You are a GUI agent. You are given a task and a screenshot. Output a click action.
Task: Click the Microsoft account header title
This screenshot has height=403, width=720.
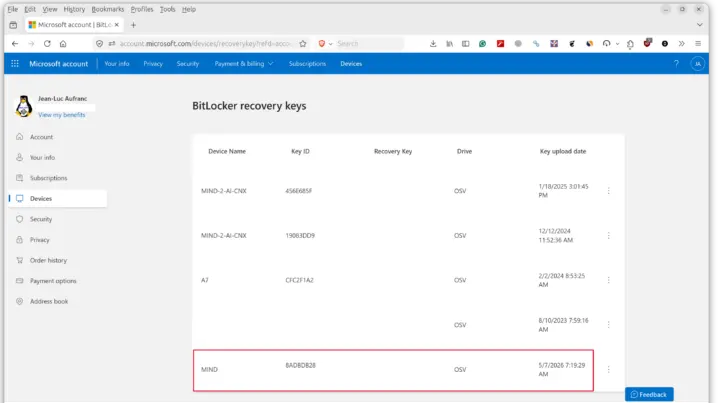pos(58,64)
